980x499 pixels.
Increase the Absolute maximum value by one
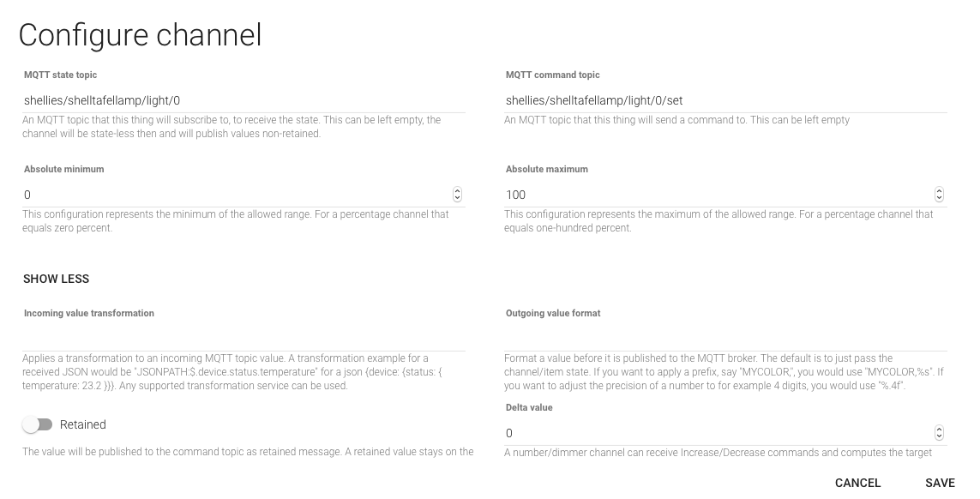(939, 191)
